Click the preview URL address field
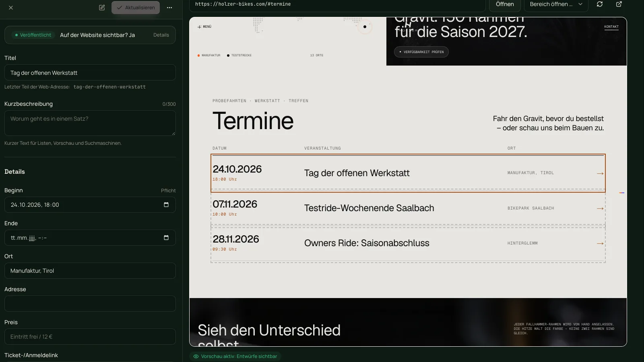This screenshot has width=644, height=362. (337, 4)
